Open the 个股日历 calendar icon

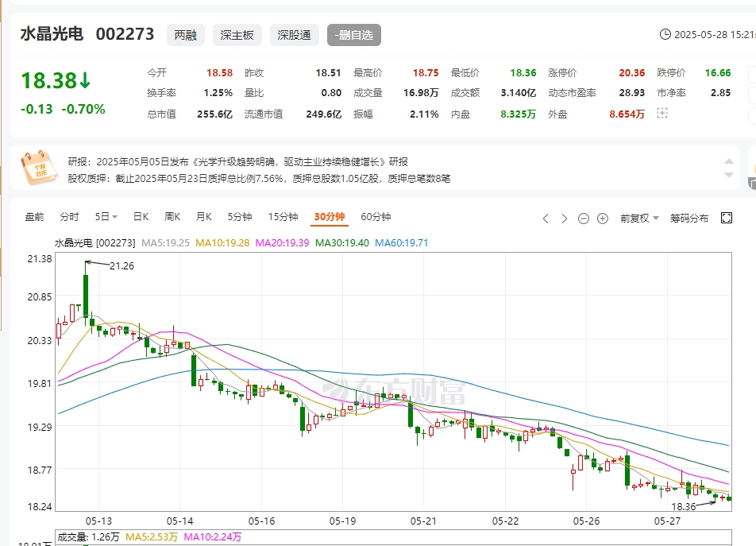(39, 168)
